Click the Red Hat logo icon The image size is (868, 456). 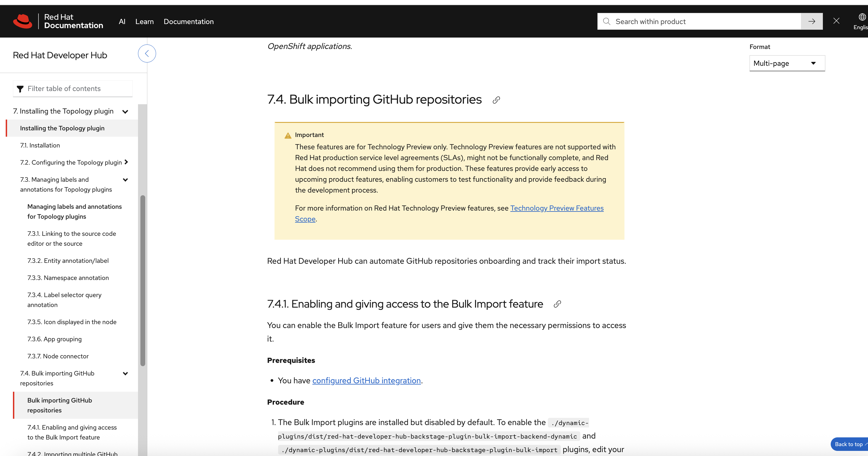(23, 21)
